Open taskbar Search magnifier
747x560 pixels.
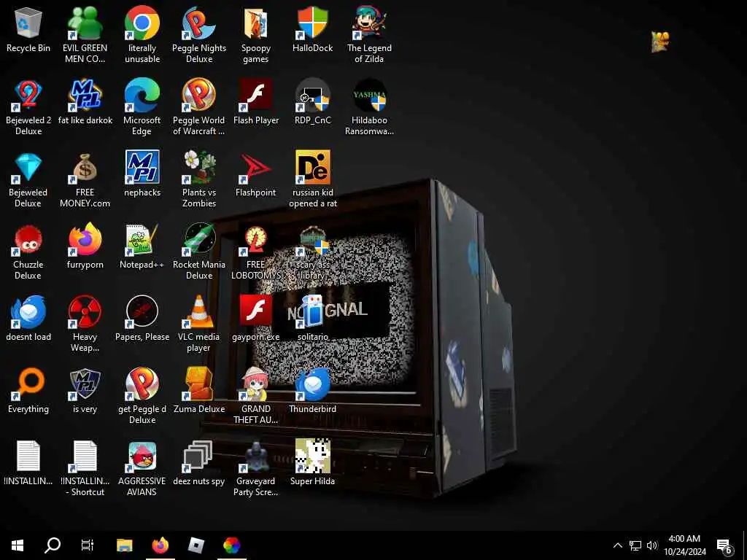53,545
